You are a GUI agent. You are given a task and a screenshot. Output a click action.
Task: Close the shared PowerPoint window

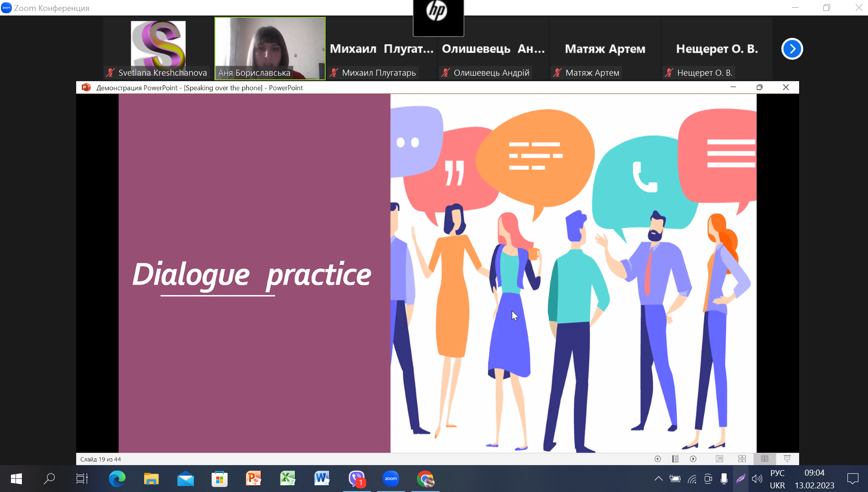point(786,87)
